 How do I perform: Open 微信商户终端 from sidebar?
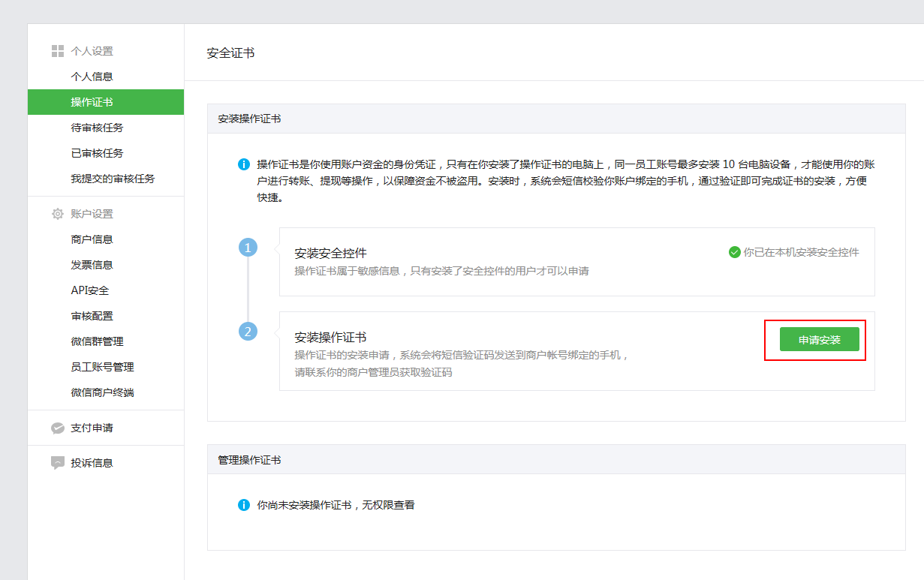pyautogui.click(x=102, y=392)
